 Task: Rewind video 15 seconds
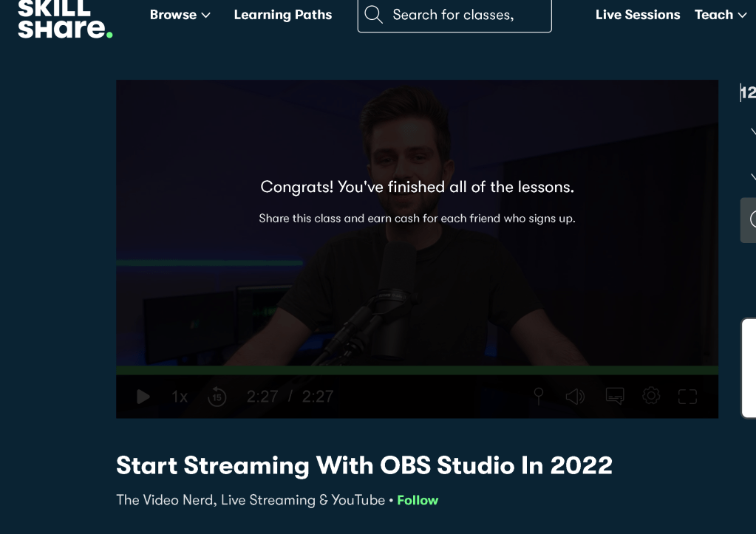pyautogui.click(x=217, y=397)
